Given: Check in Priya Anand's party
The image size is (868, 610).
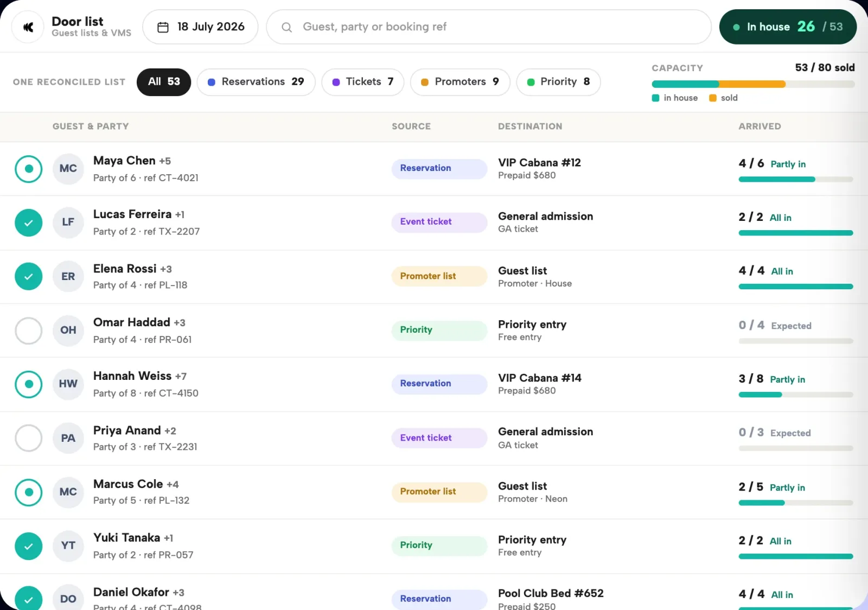Looking at the screenshot, I should 29,439.
